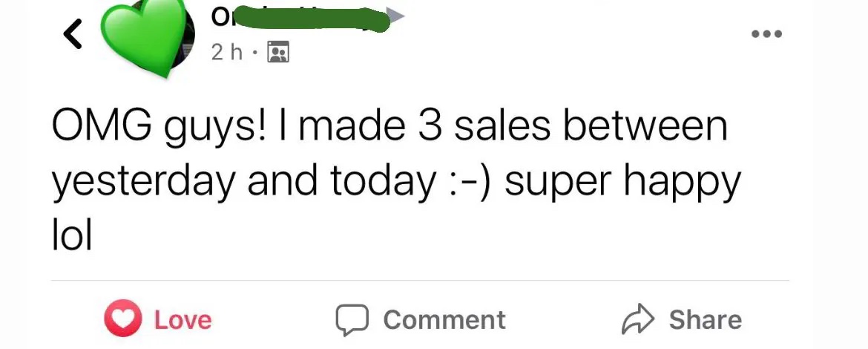
Task: Click the red heart reaction icon
Action: 121,320
